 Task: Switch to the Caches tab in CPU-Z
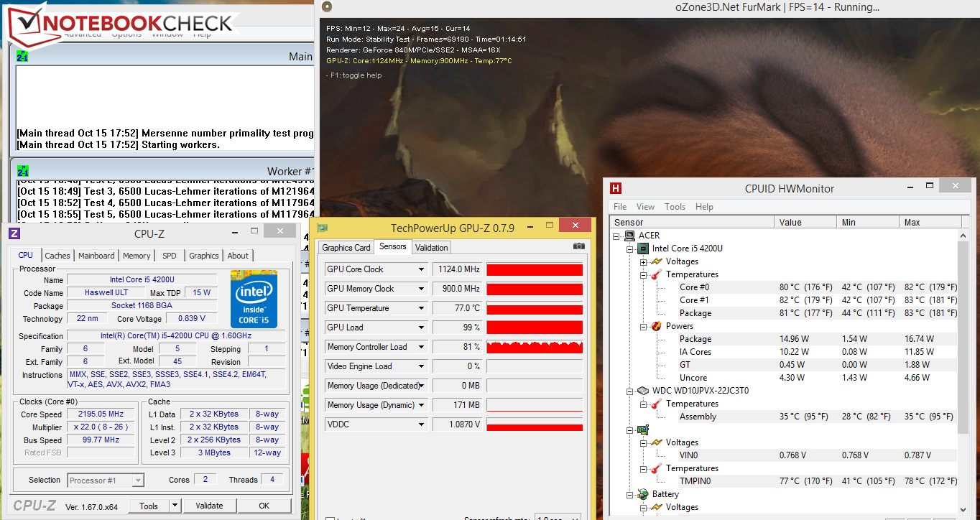57,256
